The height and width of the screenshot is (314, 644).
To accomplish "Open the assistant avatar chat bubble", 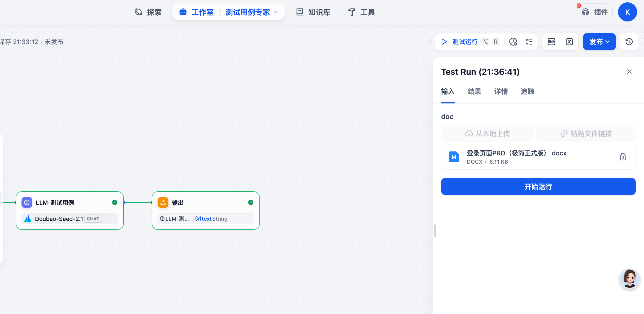I will tap(630, 278).
